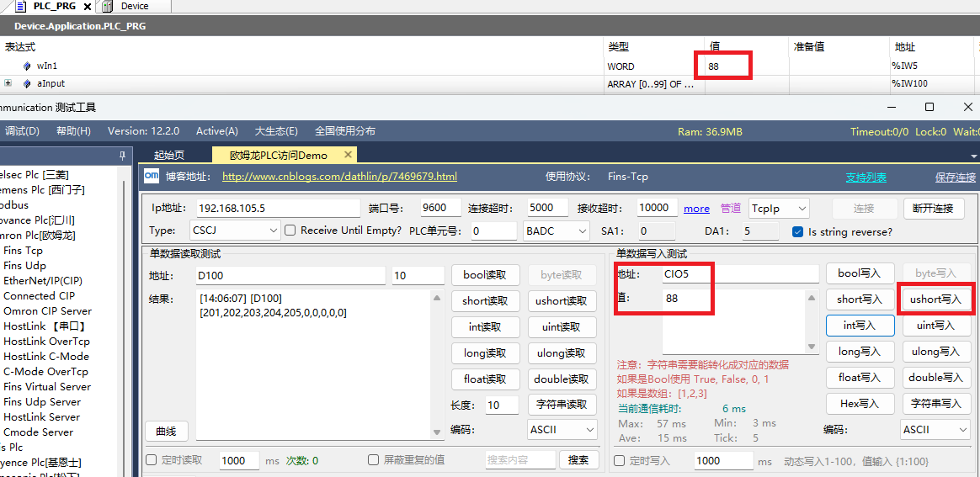980x477 pixels.
Task: Click the Device tab icon
Action: [108, 6]
